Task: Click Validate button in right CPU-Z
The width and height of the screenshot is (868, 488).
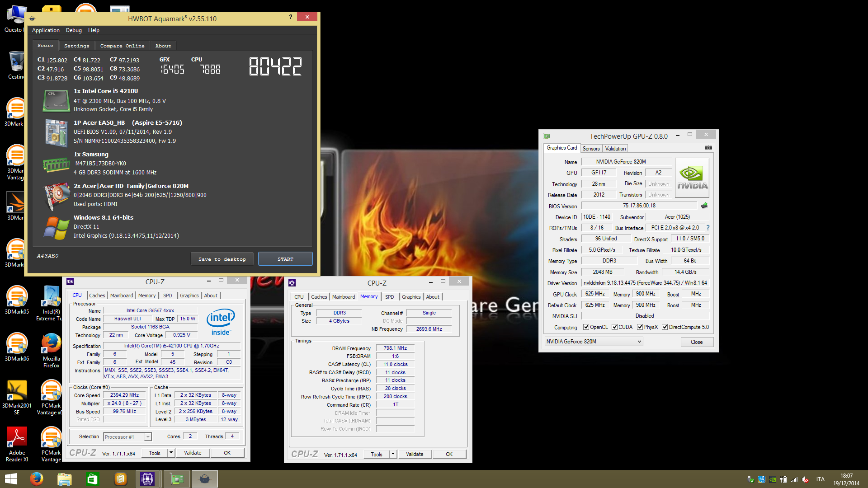Action: tap(415, 454)
